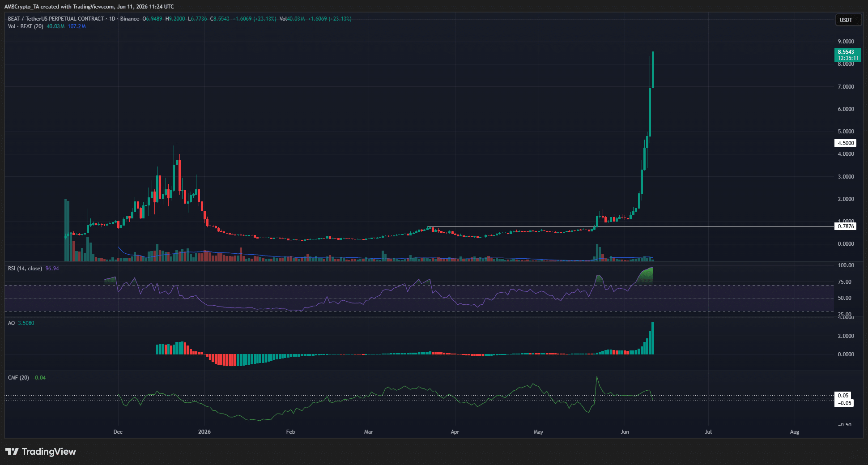Click the open price O6.9489
The image size is (868, 465).
click(152, 19)
